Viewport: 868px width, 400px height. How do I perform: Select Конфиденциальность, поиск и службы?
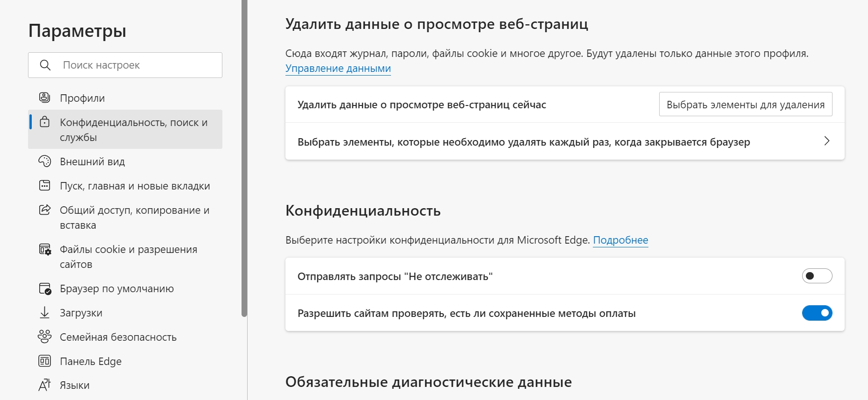coord(125,129)
